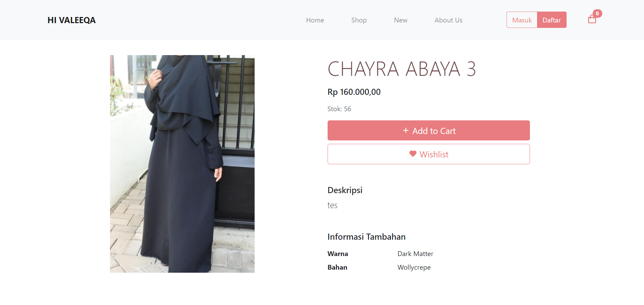Click the Deskripsi heading

(x=345, y=190)
